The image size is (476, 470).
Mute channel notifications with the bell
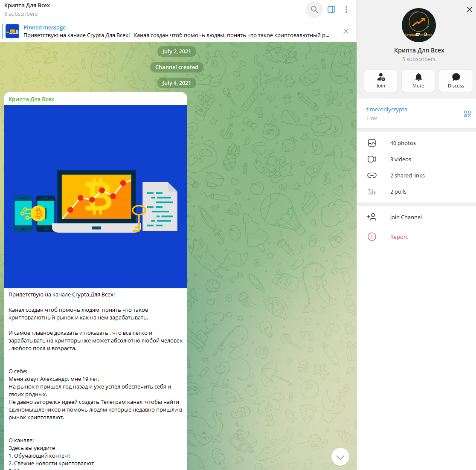418,81
